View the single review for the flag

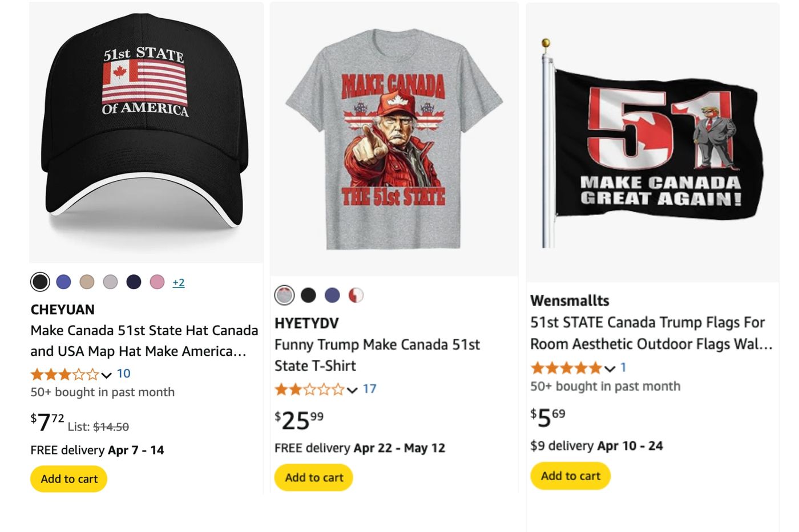(623, 368)
